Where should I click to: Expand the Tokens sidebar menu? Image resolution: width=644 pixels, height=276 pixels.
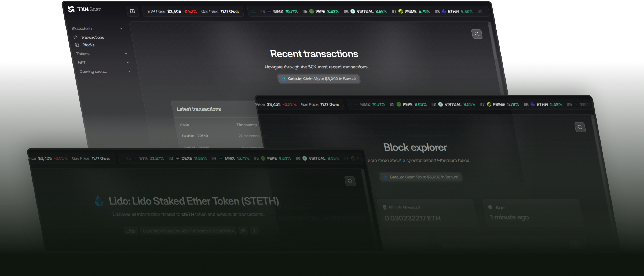click(x=126, y=54)
